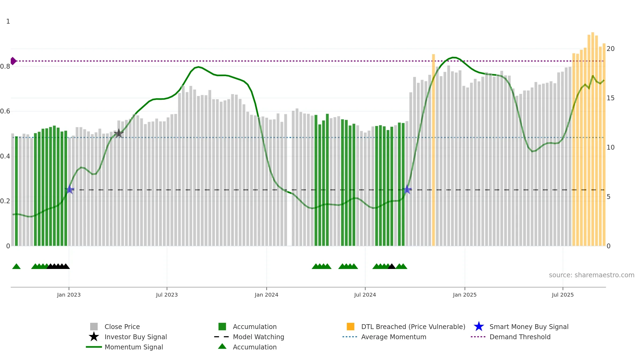Viewport: 644px width, 362px height.
Task: Click the sharemaestro.com source text
Action: tap(591, 275)
